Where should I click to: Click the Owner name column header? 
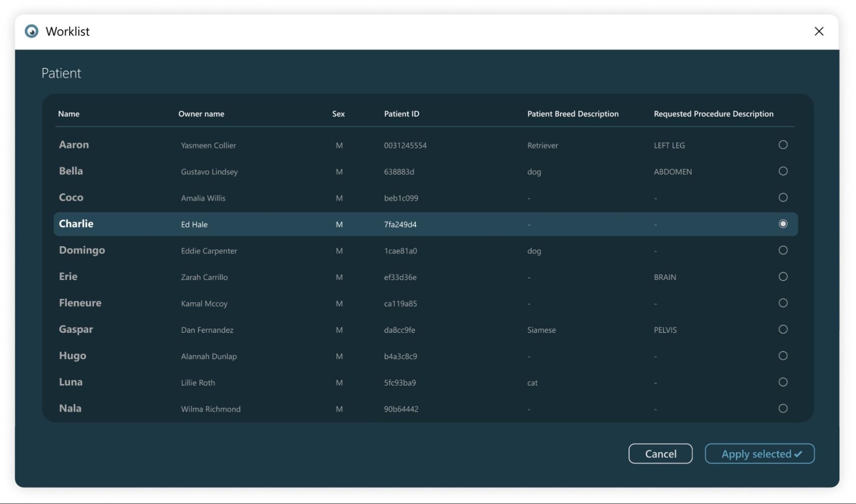[x=201, y=114]
